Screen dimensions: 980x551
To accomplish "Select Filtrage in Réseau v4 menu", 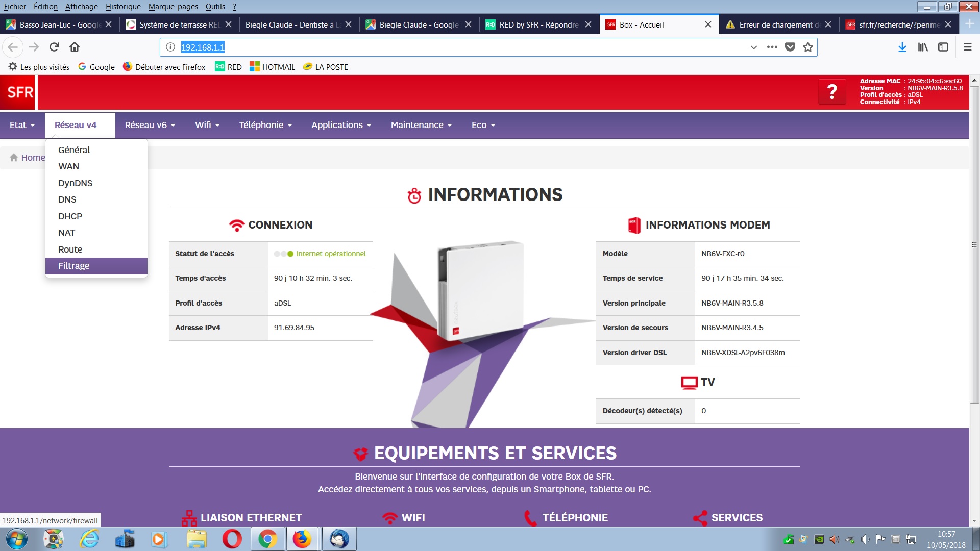I will 96,266.
